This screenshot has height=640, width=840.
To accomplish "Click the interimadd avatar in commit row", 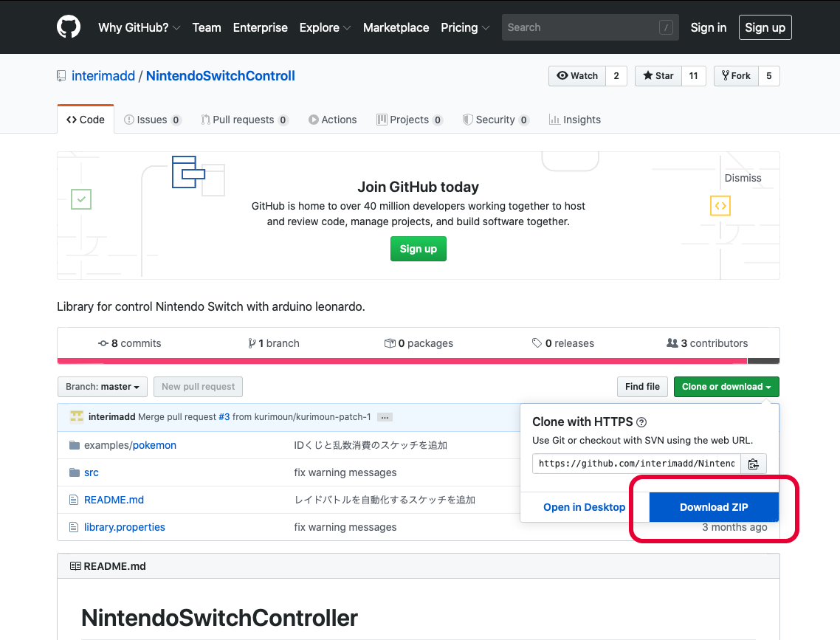I will point(77,416).
